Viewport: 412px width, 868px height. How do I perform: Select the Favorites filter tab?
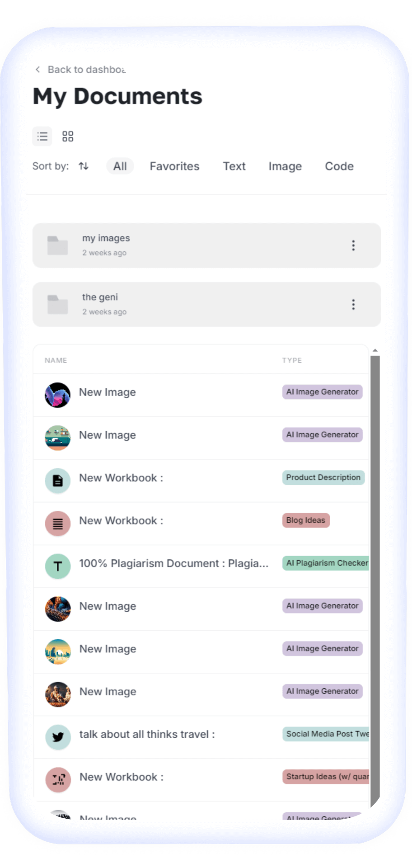click(x=174, y=166)
